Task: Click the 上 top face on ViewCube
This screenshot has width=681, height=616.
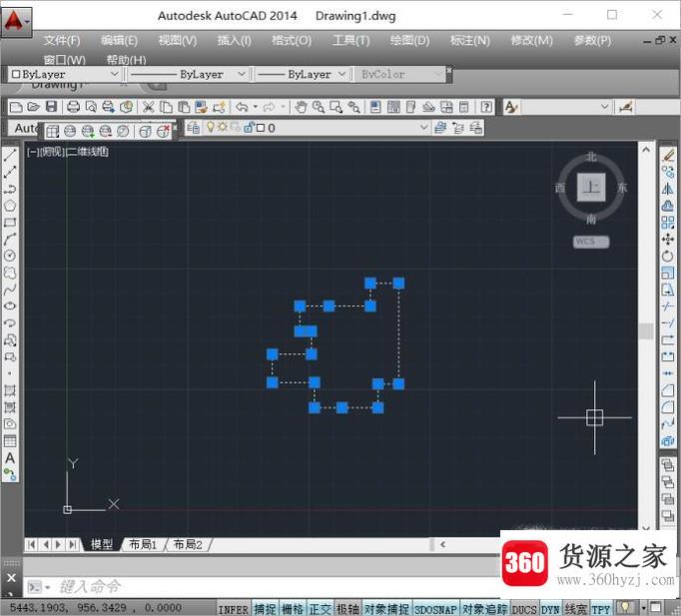Action: point(591,188)
